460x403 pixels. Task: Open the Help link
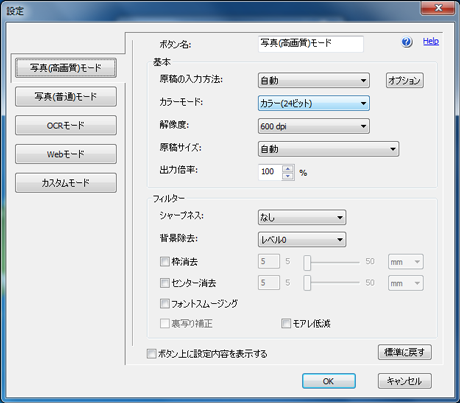pos(431,41)
